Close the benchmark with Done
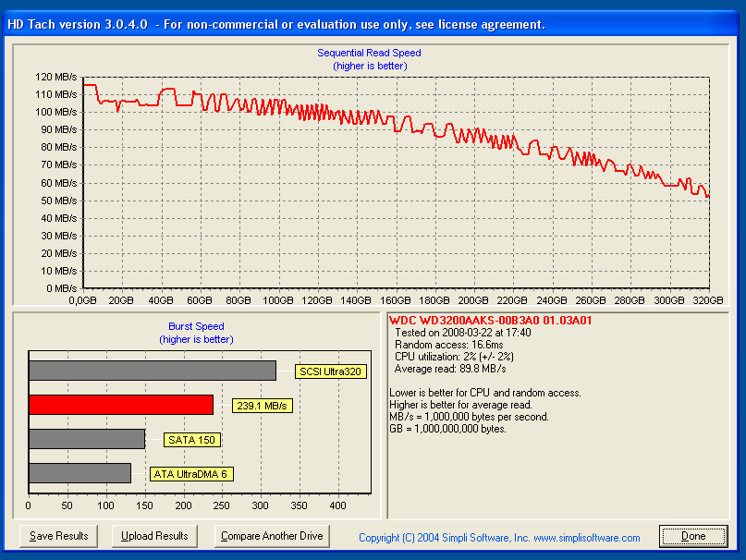Screen dimensions: 746x560 pos(693,536)
